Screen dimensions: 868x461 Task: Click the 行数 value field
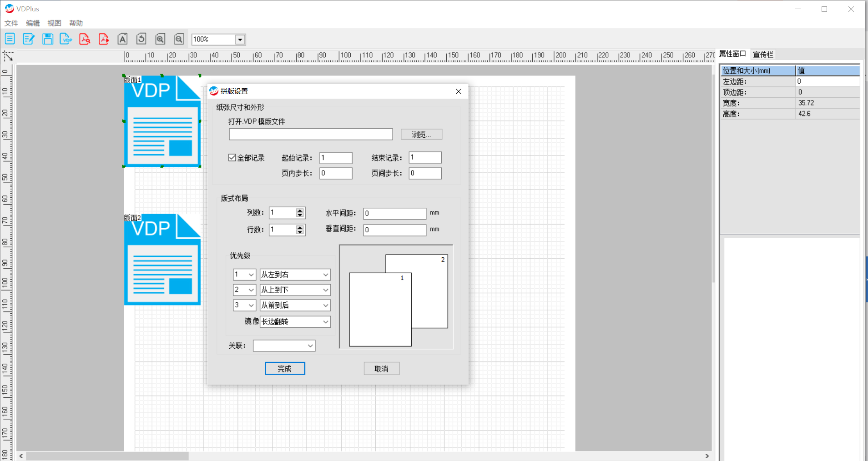click(x=282, y=230)
